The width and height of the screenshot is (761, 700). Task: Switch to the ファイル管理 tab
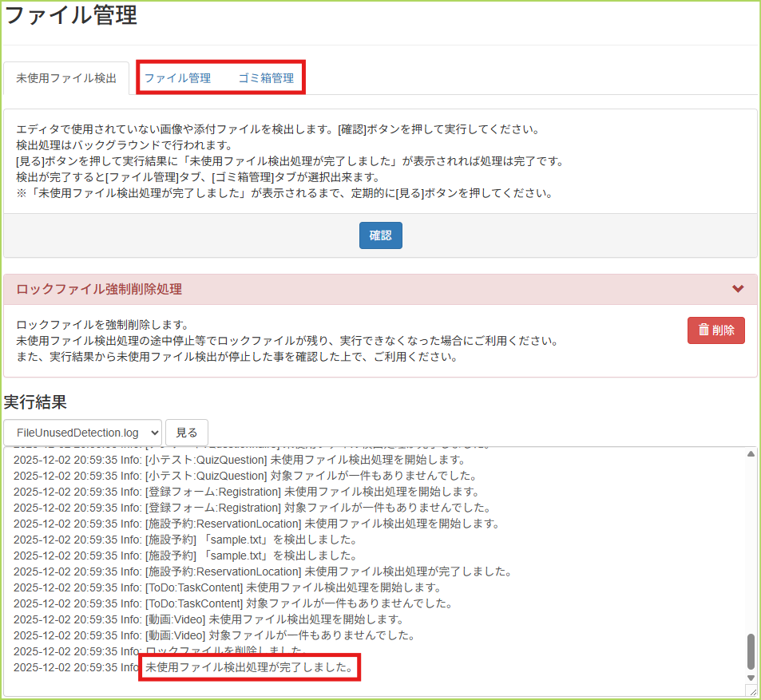pyautogui.click(x=177, y=78)
